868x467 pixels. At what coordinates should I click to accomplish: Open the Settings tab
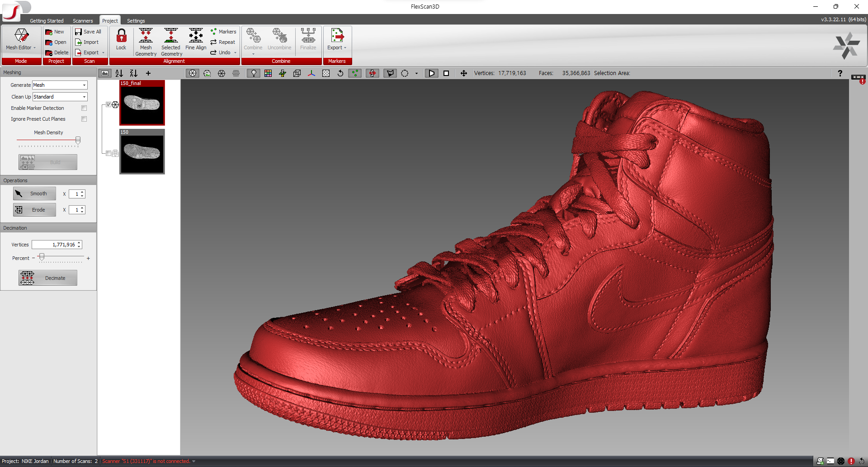(x=136, y=21)
